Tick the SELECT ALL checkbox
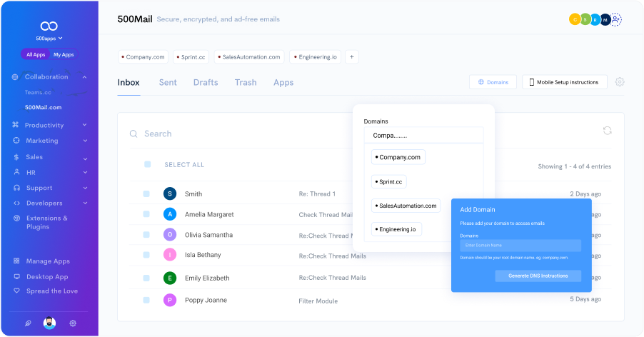This screenshot has width=644, height=337. [x=148, y=164]
